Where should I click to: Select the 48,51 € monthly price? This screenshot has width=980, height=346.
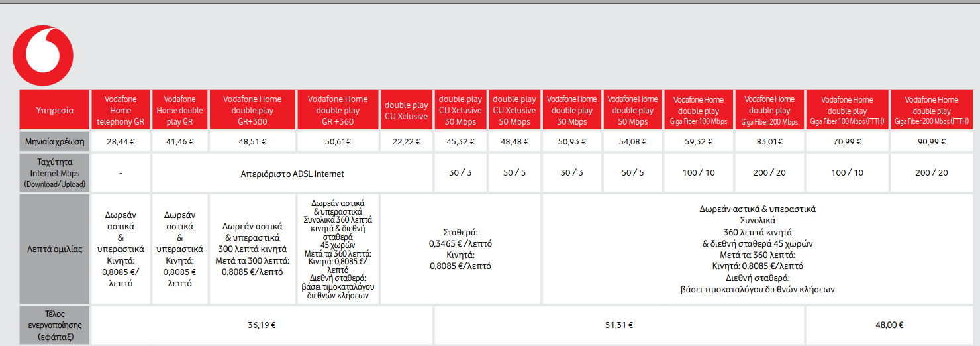coord(252,141)
